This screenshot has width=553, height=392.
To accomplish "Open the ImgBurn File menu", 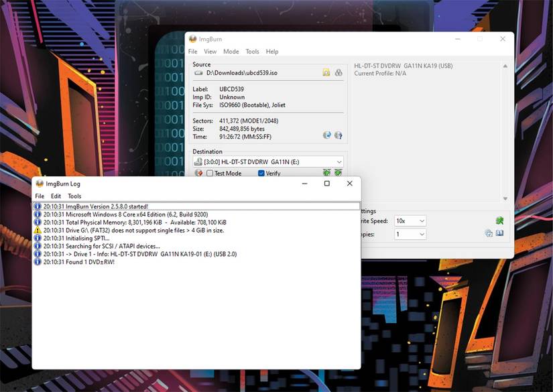I will [192, 52].
